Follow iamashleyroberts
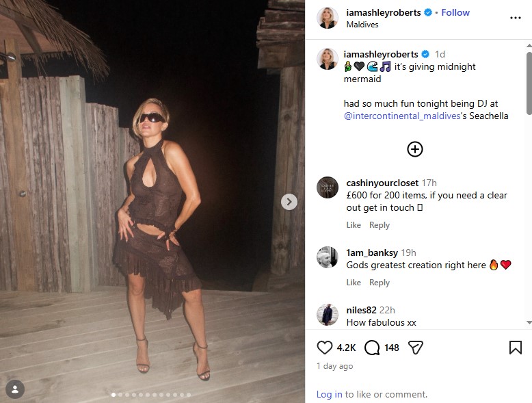 point(455,12)
